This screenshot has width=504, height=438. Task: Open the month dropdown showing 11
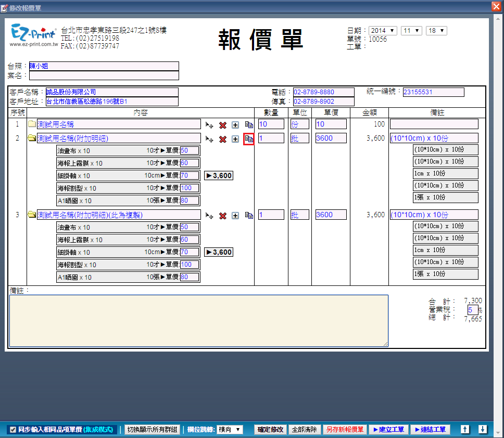coord(411,31)
